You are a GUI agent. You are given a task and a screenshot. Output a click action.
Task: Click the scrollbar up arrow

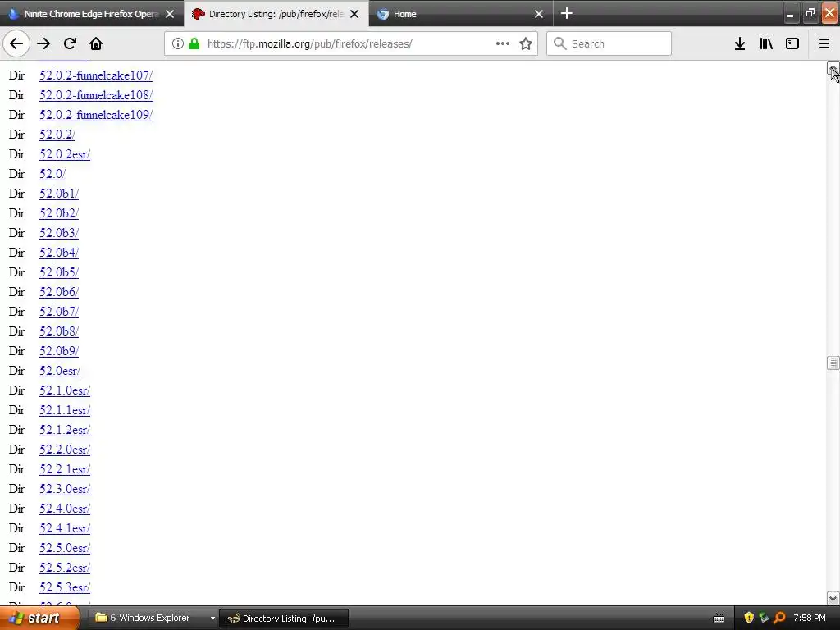(x=833, y=68)
